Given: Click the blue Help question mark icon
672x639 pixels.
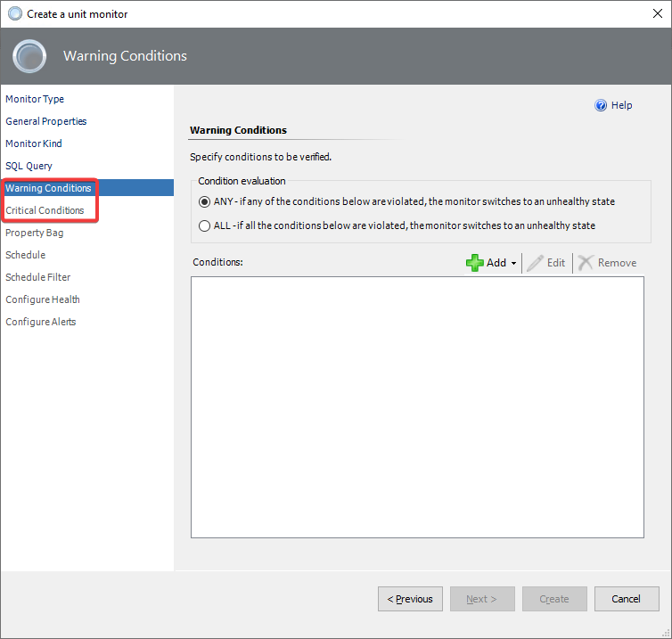Looking at the screenshot, I should (601, 105).
